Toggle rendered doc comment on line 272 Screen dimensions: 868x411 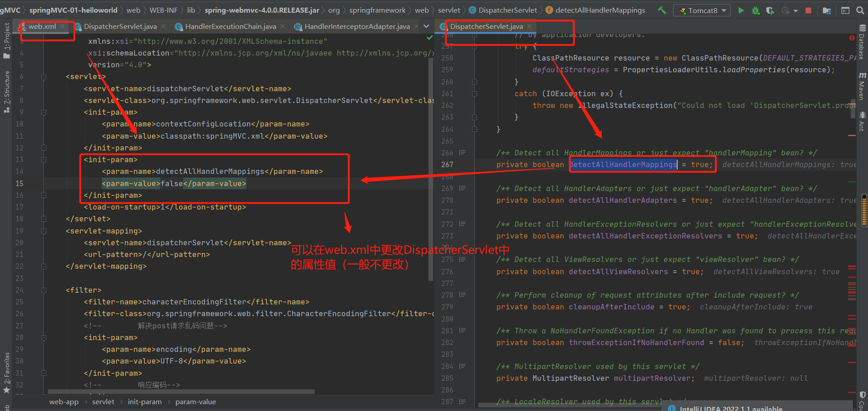(462, 224)
